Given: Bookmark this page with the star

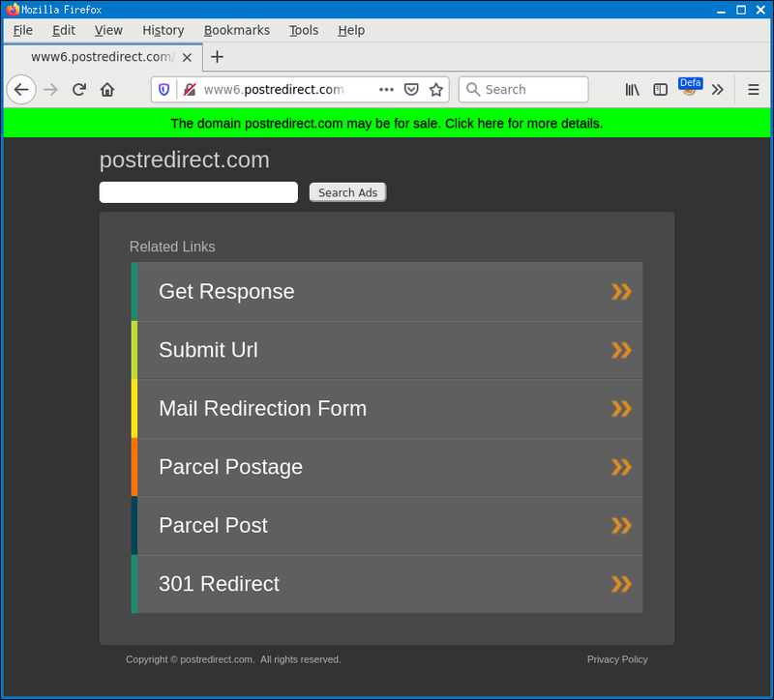Looking at the screenshot, I should pos(436,90).
